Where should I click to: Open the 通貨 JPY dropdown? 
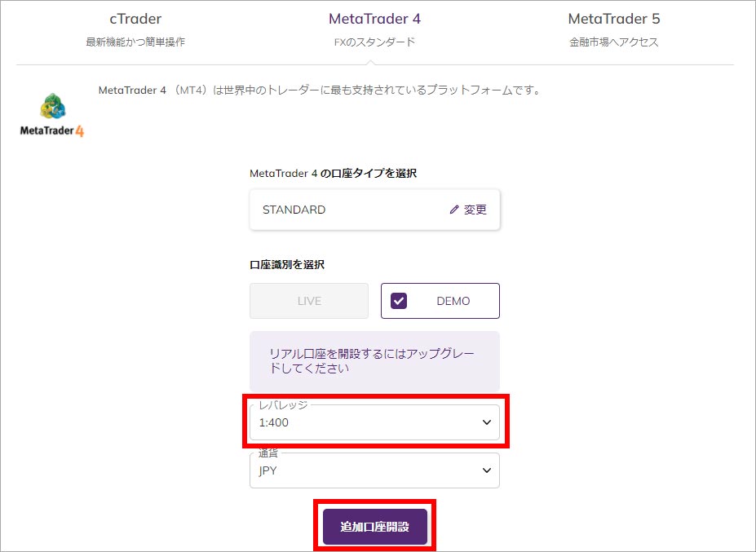[374, 470]
